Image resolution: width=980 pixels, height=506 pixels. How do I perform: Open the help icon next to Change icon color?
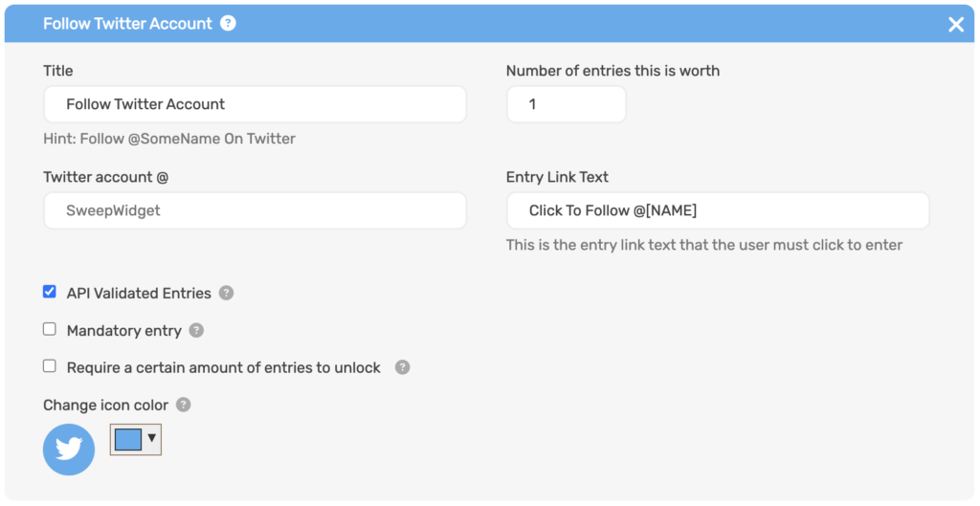(x=183, y=405)
